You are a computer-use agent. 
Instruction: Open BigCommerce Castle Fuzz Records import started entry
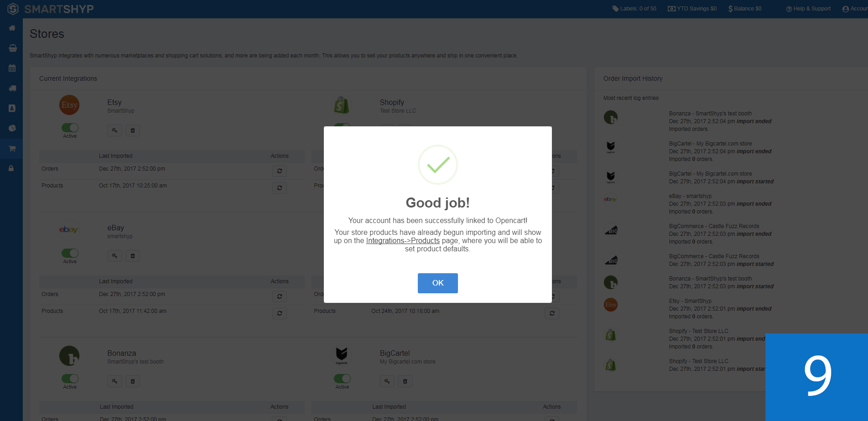click(721, 260)
